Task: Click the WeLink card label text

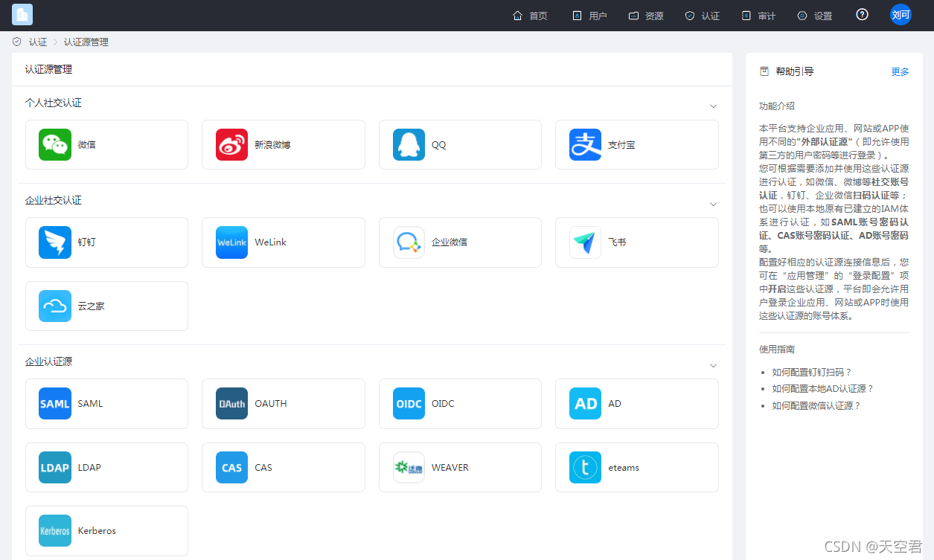Action: 270,242
